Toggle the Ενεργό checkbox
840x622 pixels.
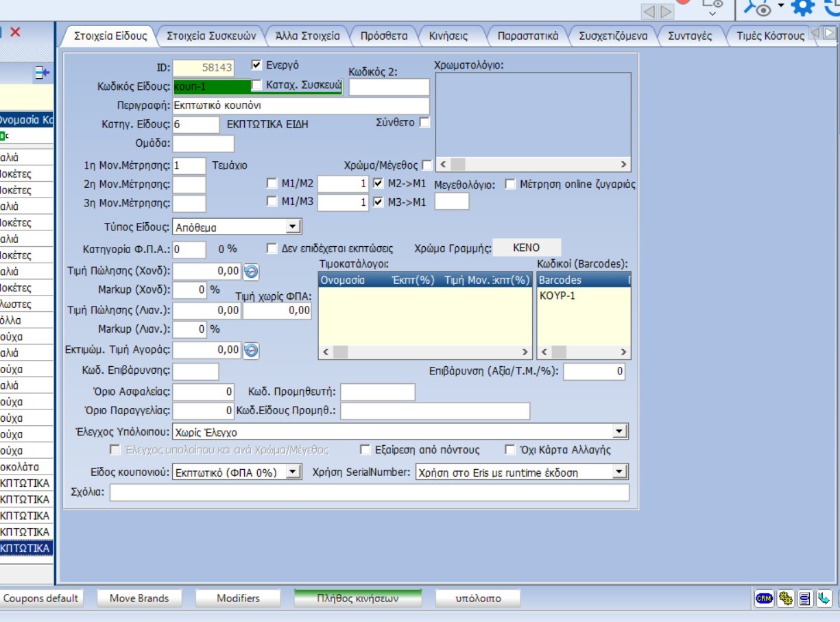click(257, 65)
